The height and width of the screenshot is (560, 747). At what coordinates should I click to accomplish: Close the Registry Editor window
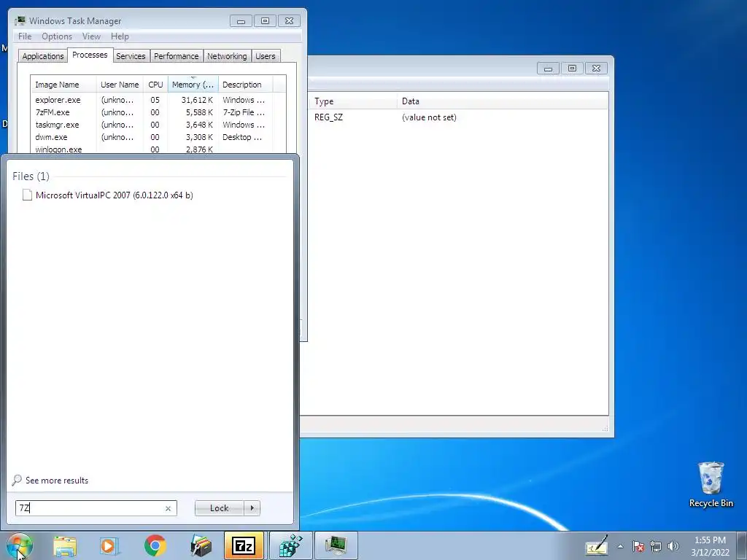pos(596,69)
